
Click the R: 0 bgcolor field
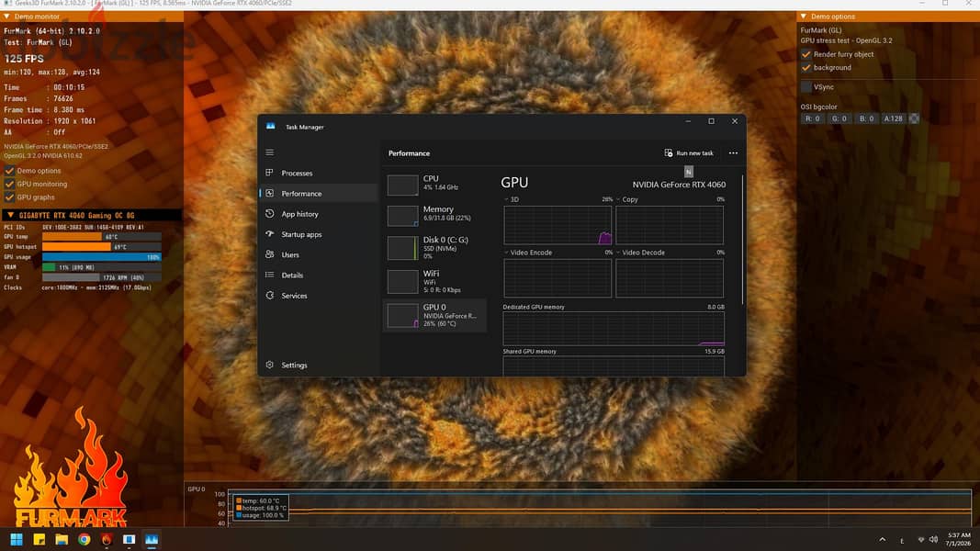[x=813, y=118]
